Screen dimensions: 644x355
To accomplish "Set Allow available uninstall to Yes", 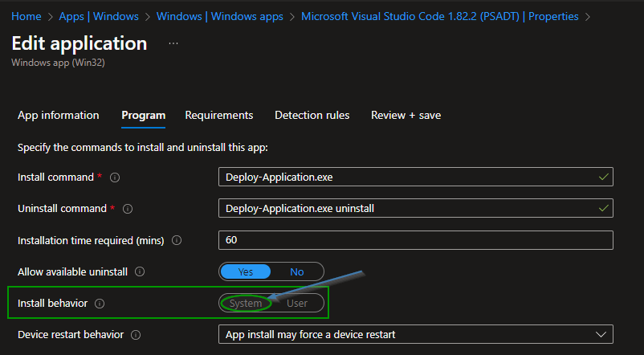I will (x=246, y=271).
